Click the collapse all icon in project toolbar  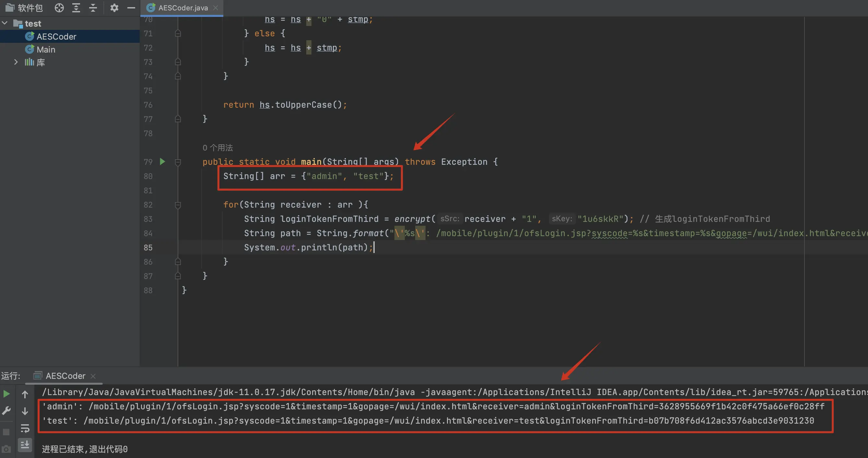pos(93,8)
